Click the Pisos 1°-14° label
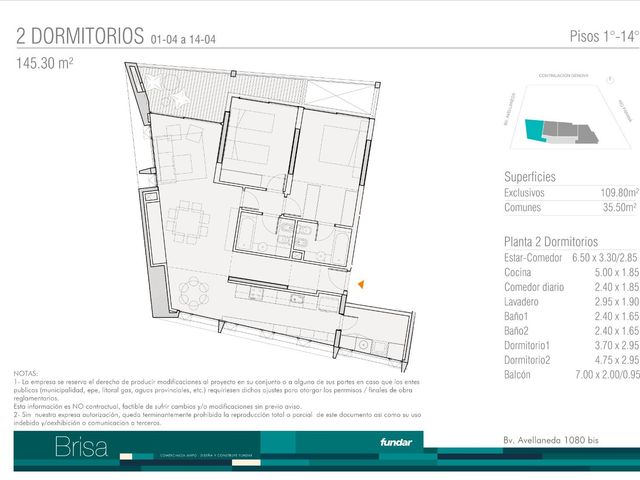Viewport: 640px width, 480px height. (x=604, y=36)
